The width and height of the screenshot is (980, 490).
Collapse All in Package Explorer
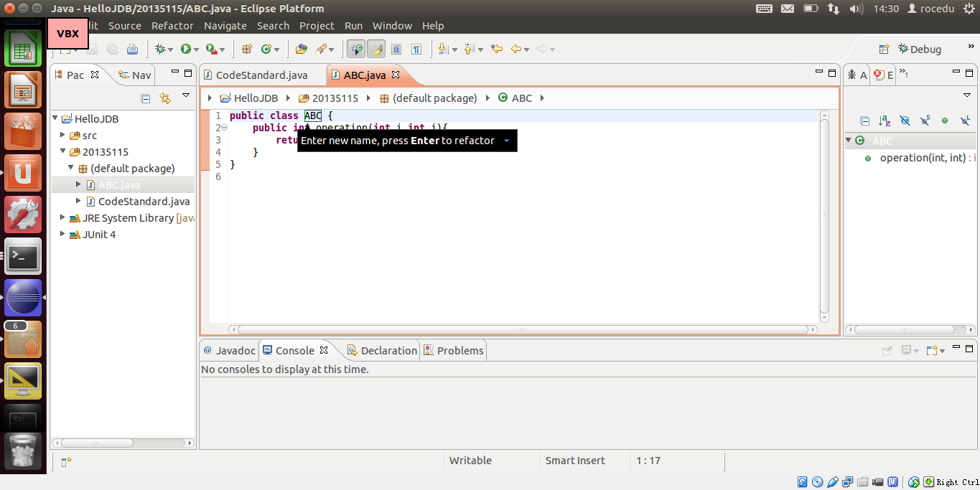(146, 98)
